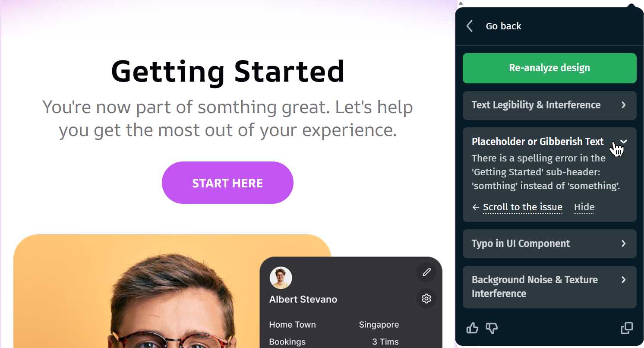Click the scrollbar up arrow
The image size is (644, 348).
pos(461,3)
